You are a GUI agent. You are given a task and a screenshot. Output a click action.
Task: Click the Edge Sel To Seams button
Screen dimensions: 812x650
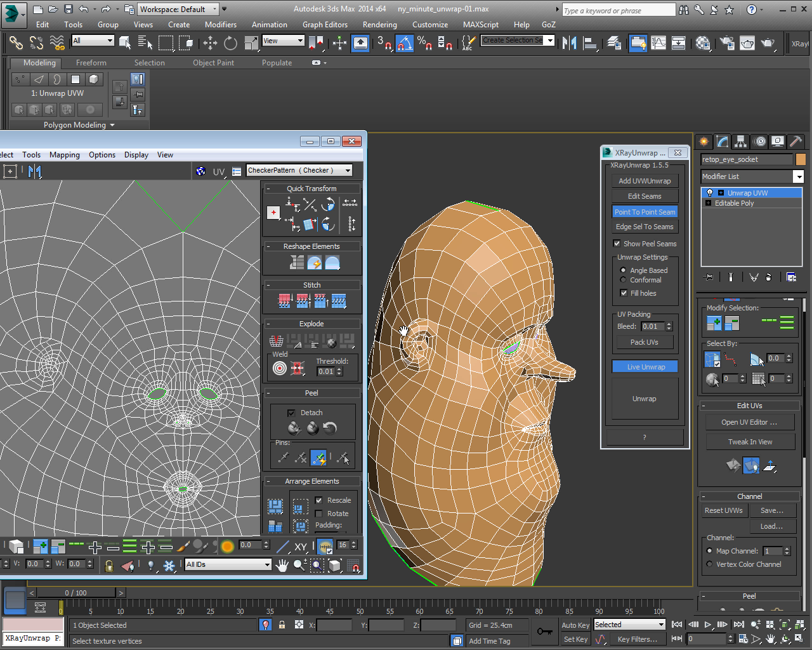(645, 227)
